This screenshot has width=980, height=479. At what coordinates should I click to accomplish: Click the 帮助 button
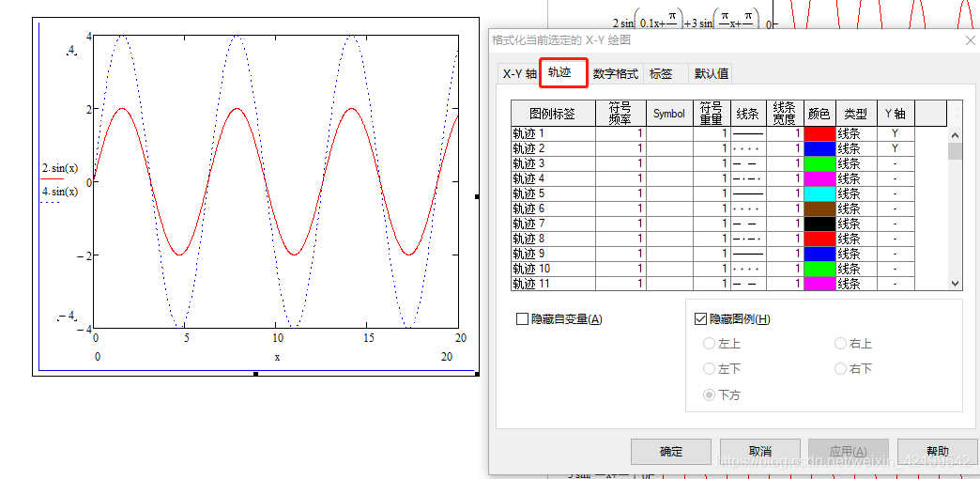pos(938,452)
